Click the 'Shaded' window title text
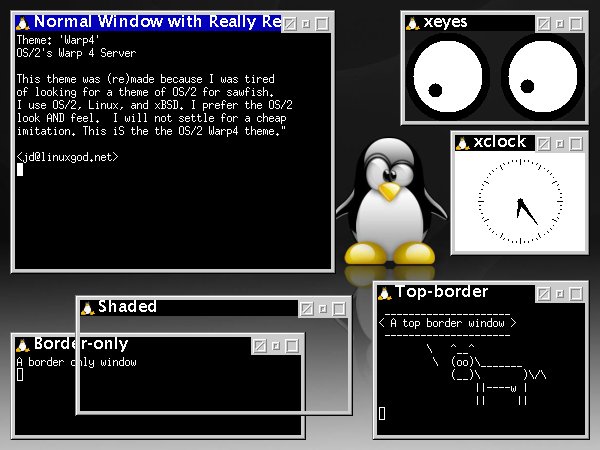Viewport: 600px width, 450px height. [127, 307]
